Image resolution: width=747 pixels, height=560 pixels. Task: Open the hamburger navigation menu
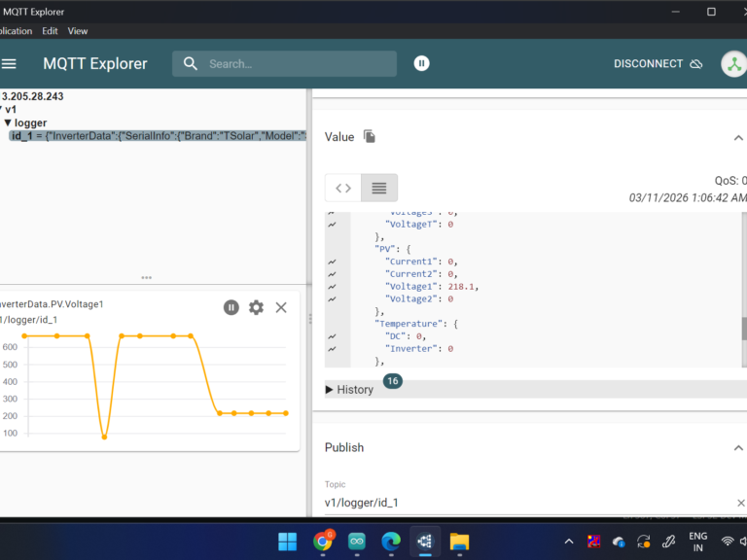[x=9, y=64]
